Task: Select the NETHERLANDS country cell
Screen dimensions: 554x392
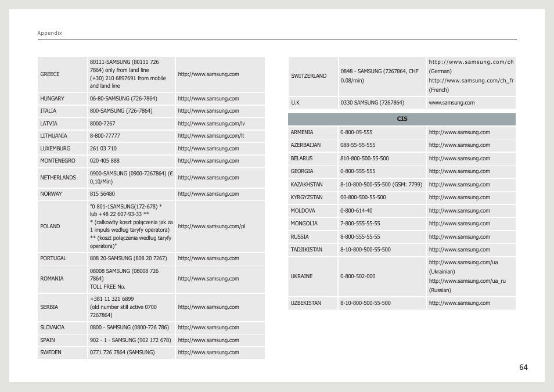Action: coord(62,178)
